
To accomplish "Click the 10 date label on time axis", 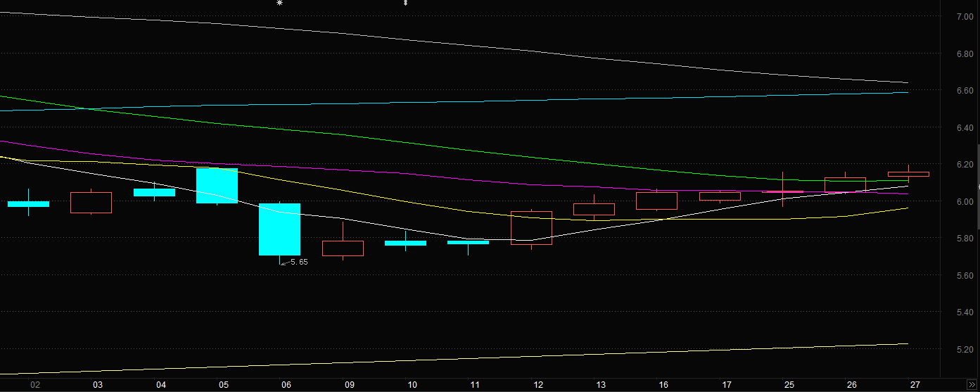I will [x=412, y=385].
